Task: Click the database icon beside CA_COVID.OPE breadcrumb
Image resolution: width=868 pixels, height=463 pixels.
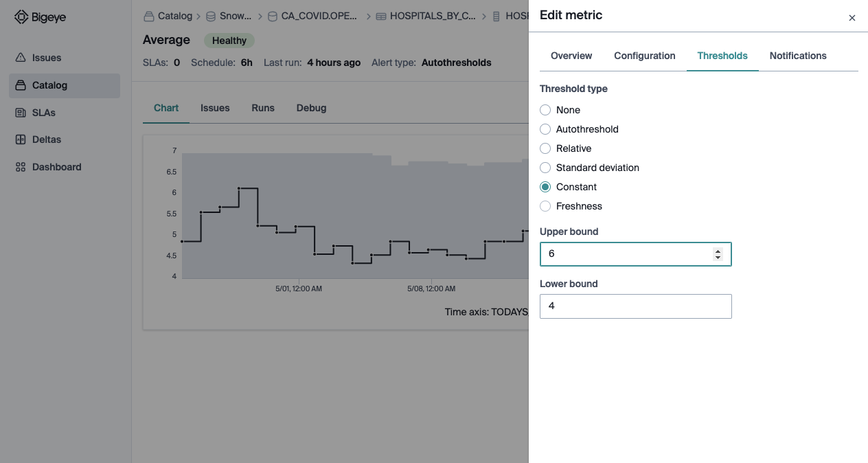Action: click(273, 16)
